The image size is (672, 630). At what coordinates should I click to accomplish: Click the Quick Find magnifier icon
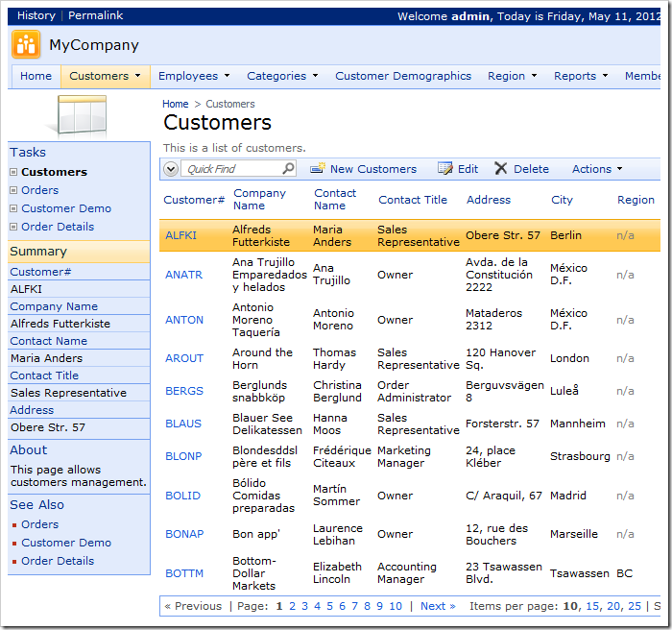pyautogui.click(x=289, y=168)
